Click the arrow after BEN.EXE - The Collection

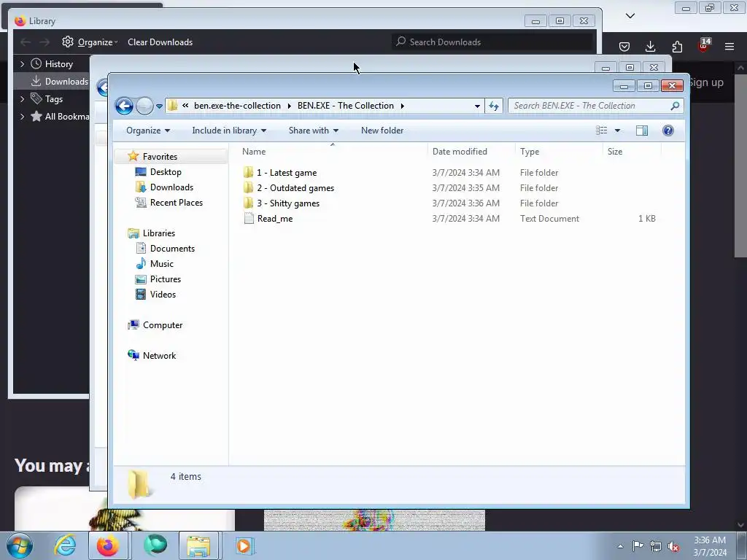point(402,106)
